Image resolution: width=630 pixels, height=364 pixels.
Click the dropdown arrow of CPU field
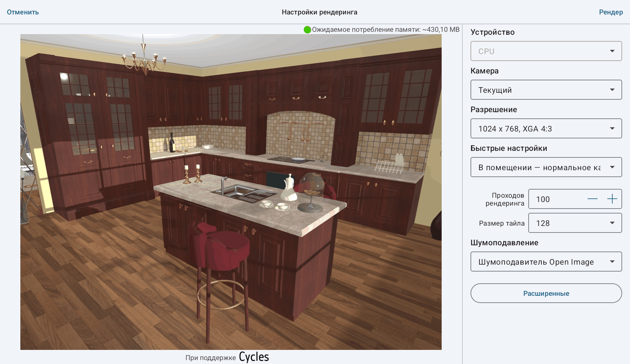pos(612,51)
